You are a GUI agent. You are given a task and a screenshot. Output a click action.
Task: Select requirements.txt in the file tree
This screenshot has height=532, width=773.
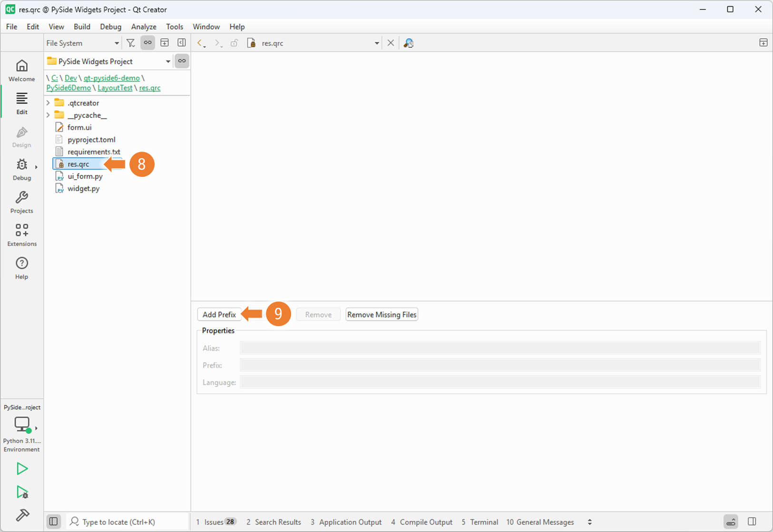94,152
